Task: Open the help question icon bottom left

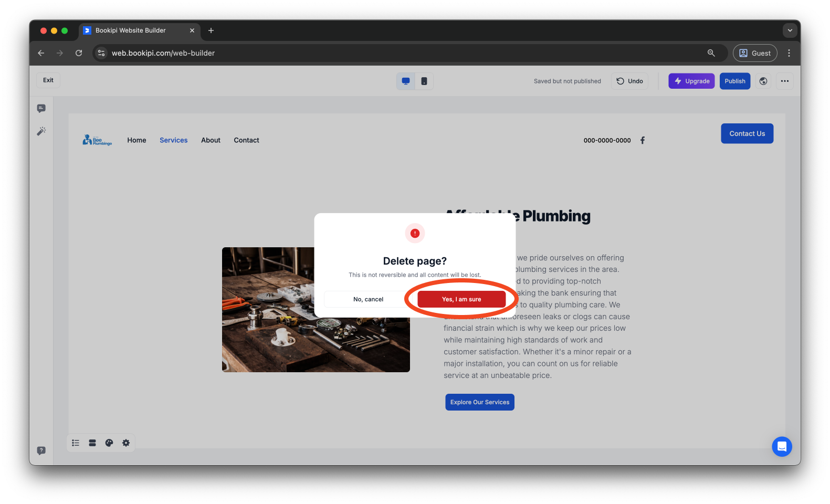Action: pyautogui.click(x=41, y=451)
